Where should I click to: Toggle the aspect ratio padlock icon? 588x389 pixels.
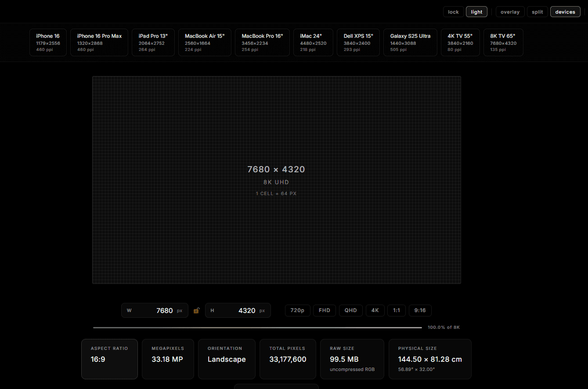click(x=196, y=310)
